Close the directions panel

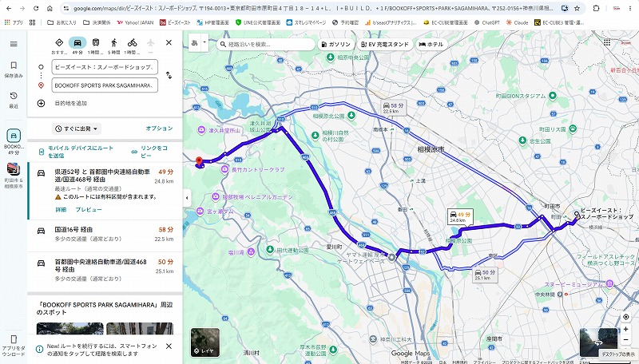169,42
